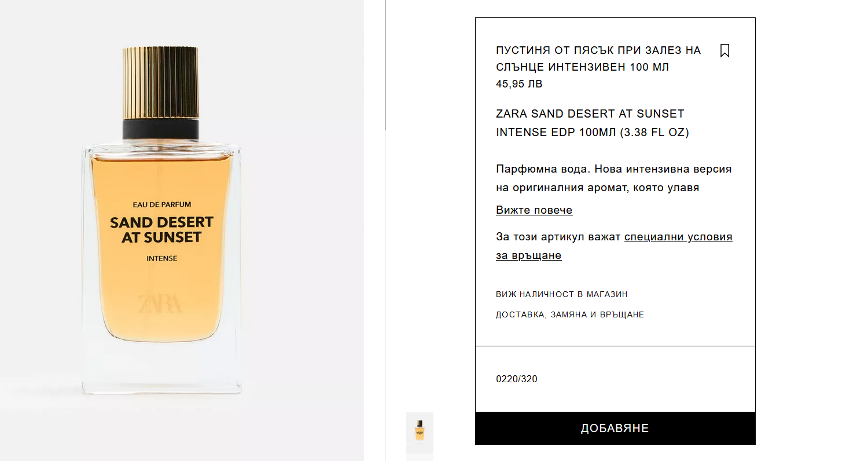Click the embossed ZARA logo on the bottle
868x461 pixels.
160,303
